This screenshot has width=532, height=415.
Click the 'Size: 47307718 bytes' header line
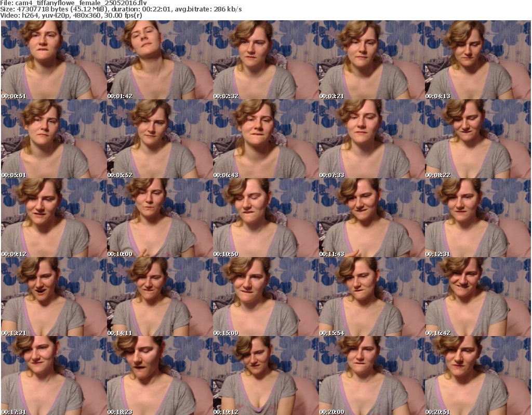[x=121, y=9]
